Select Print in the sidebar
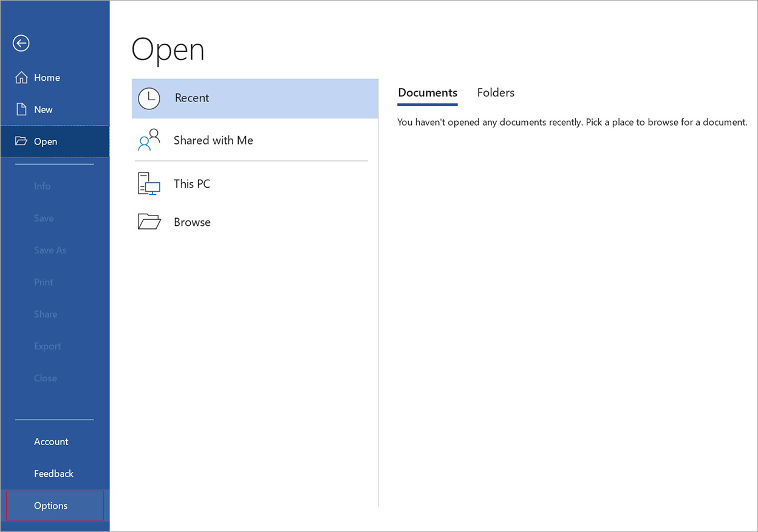The width and height of the screenshot is (758, 532). (x=44, y=282)
